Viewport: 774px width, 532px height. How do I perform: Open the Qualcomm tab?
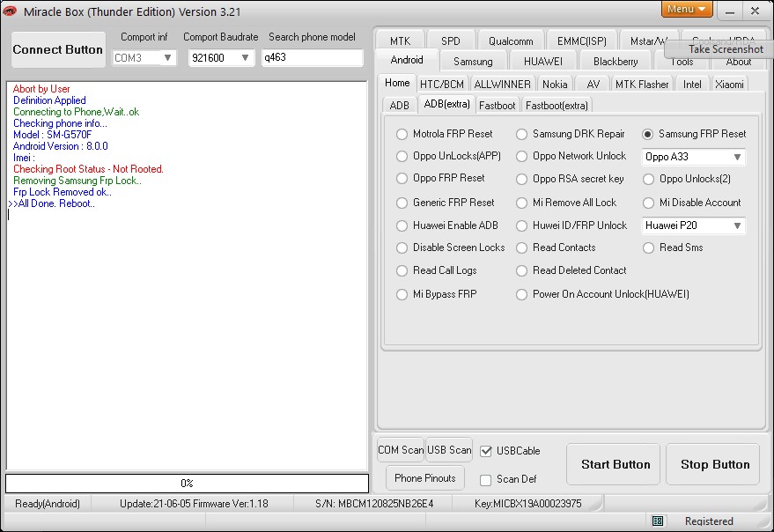click(x=511, y=41)
